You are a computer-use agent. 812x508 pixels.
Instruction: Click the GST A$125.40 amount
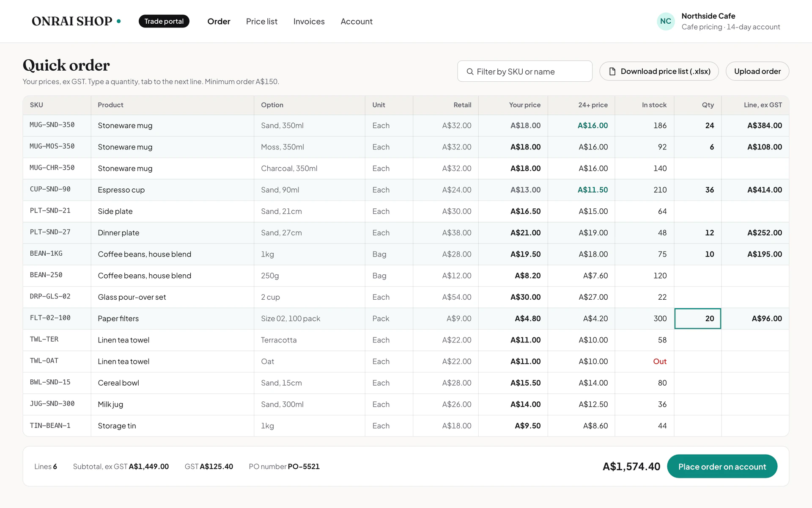coord(216,467)
